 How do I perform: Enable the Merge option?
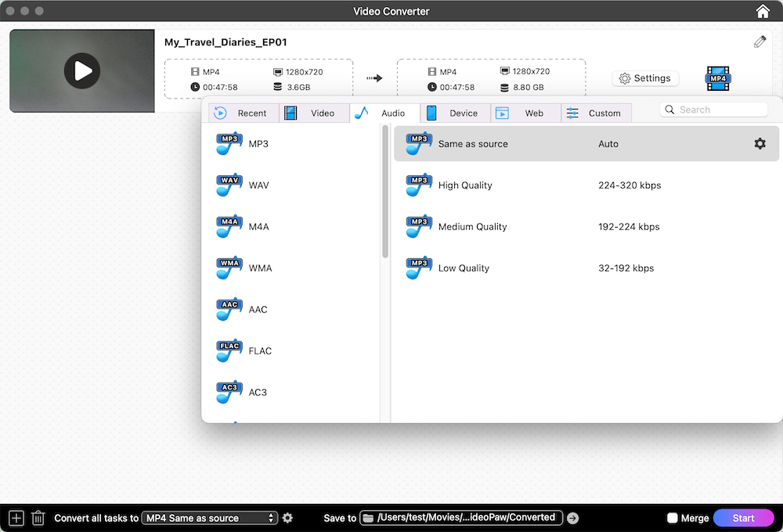point(672,517)
